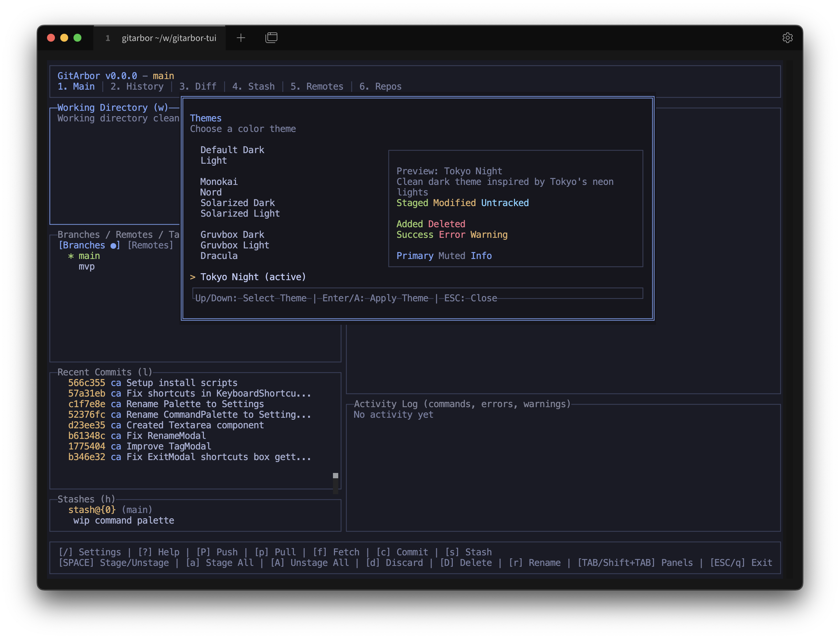Select the Dracula theme
This screenshot has height=639, width=840.
click(219, 256)
